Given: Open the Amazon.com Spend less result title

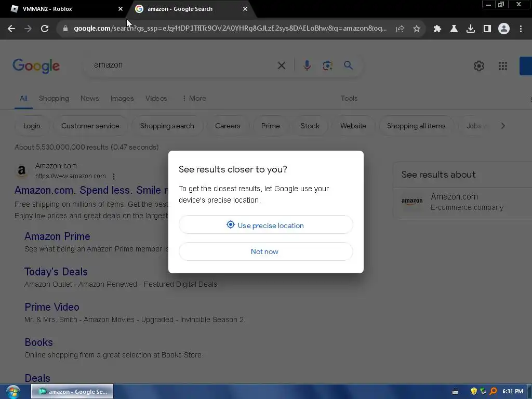Looking at the screenshot, I should tap(91, 190).
